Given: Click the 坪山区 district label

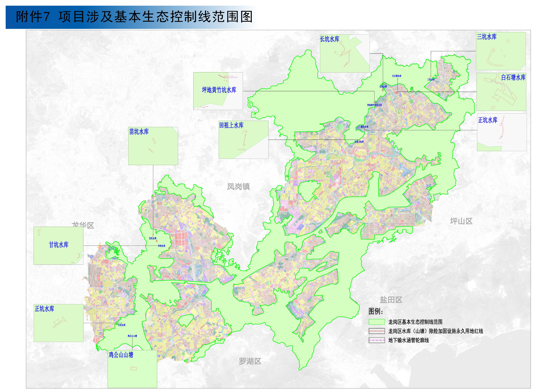Looking at the screenshot, I should pos(461,221).
